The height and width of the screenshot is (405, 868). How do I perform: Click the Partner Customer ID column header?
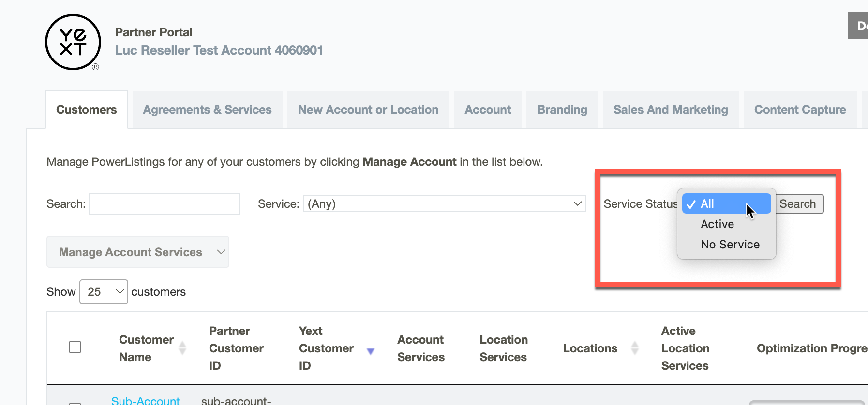pos(236,348)
